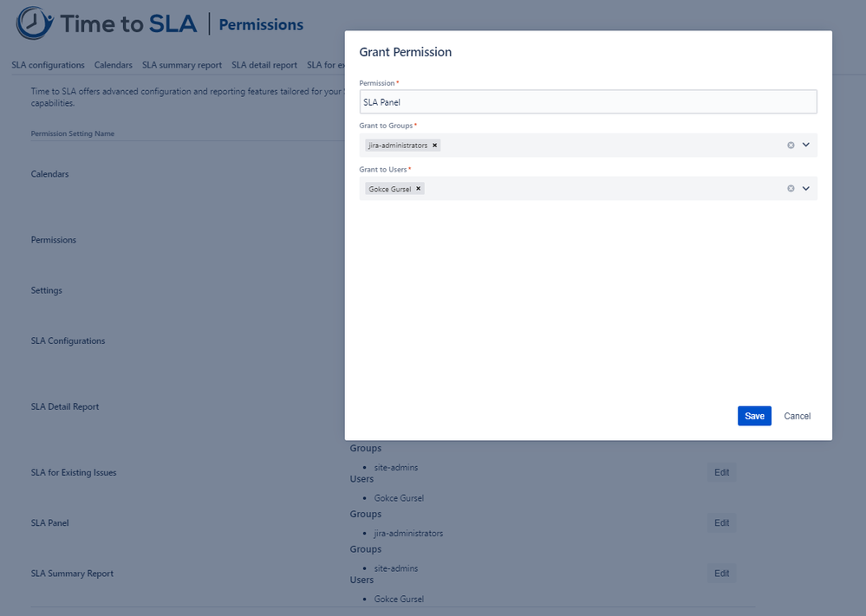866x616 pixels.
Task: Click the Permission input field
Action: tap(588, 101)
